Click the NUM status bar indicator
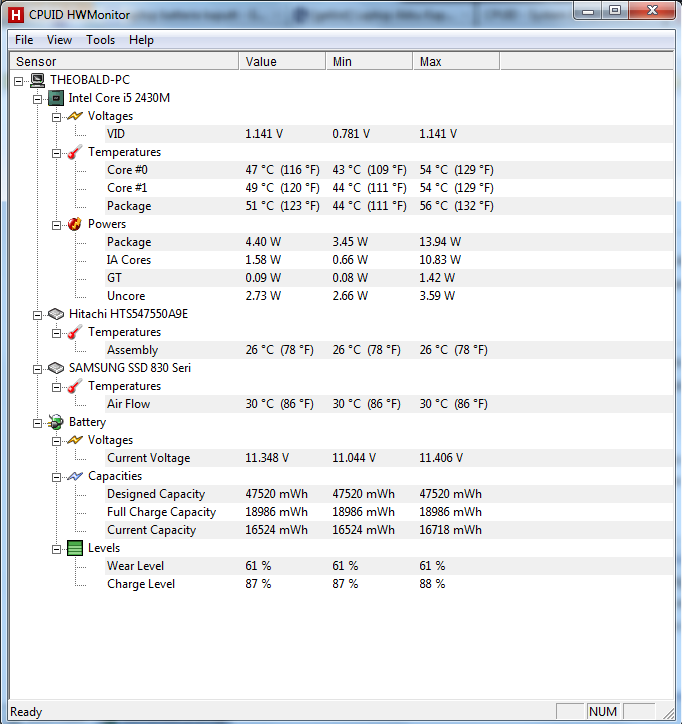The width and height of the screenshot is (682, 724). [x=603, y=712]
